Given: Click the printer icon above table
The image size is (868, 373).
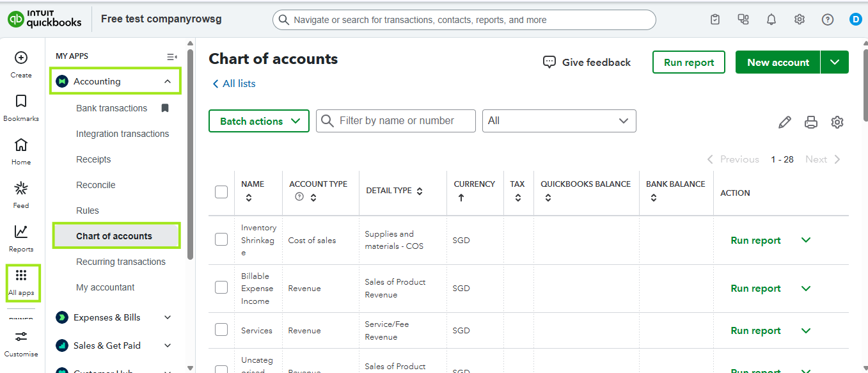Looking at the screenshot, I should tap(811, 122).
